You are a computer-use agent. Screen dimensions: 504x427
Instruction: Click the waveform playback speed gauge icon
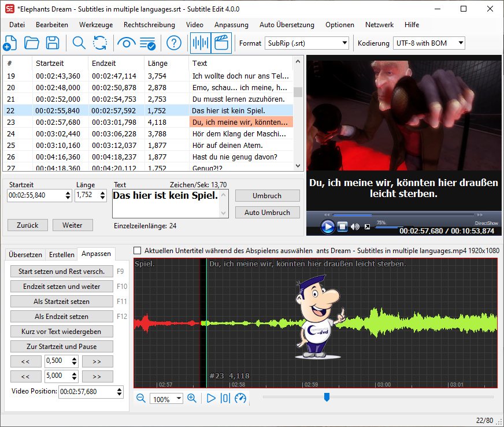(x=240, y=398)
